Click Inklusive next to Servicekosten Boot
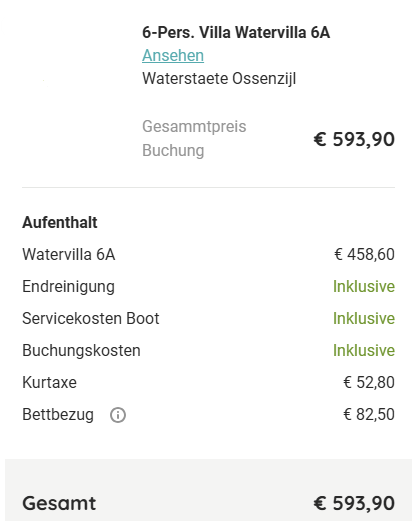 (364, 318)
